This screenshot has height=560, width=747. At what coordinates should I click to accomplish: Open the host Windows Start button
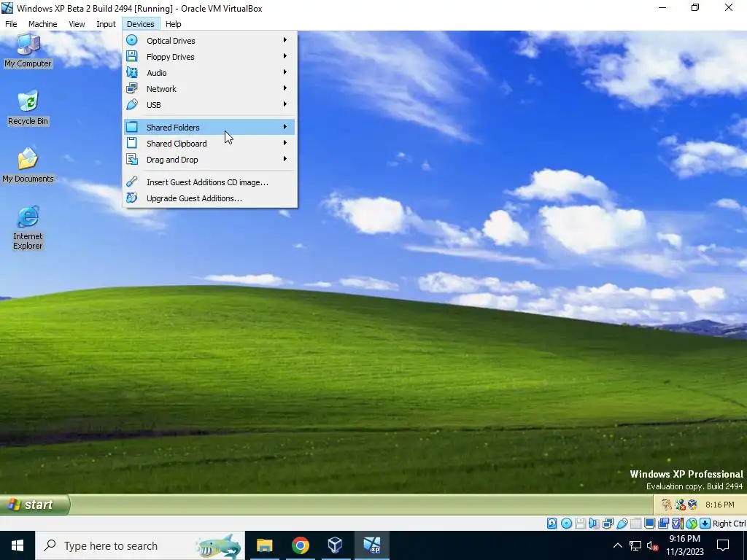[18, 545]
